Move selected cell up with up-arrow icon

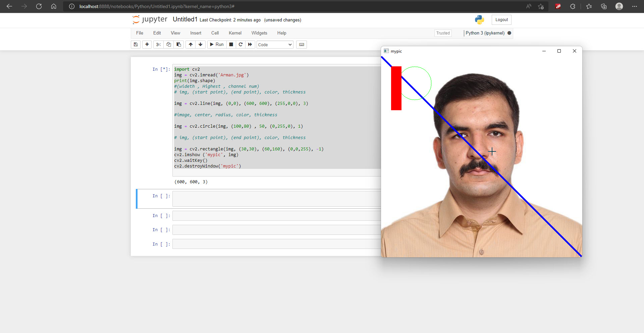[x=190, y=44]
